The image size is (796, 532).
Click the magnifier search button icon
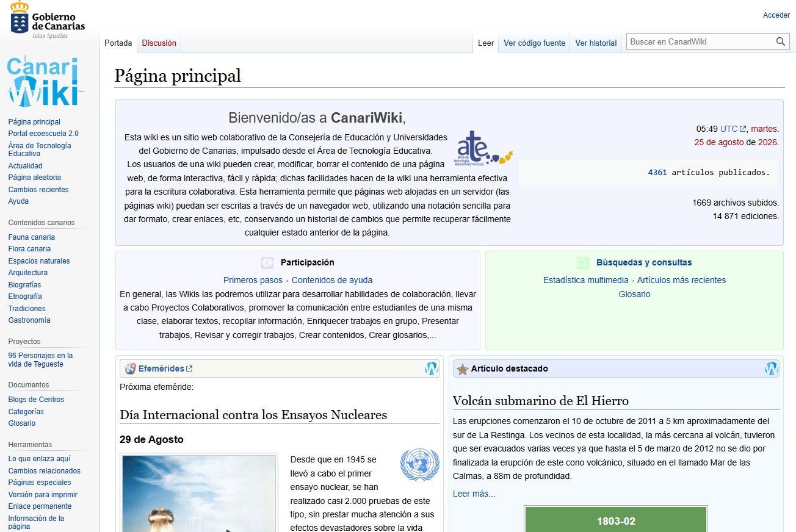click(x=781, y=41)
